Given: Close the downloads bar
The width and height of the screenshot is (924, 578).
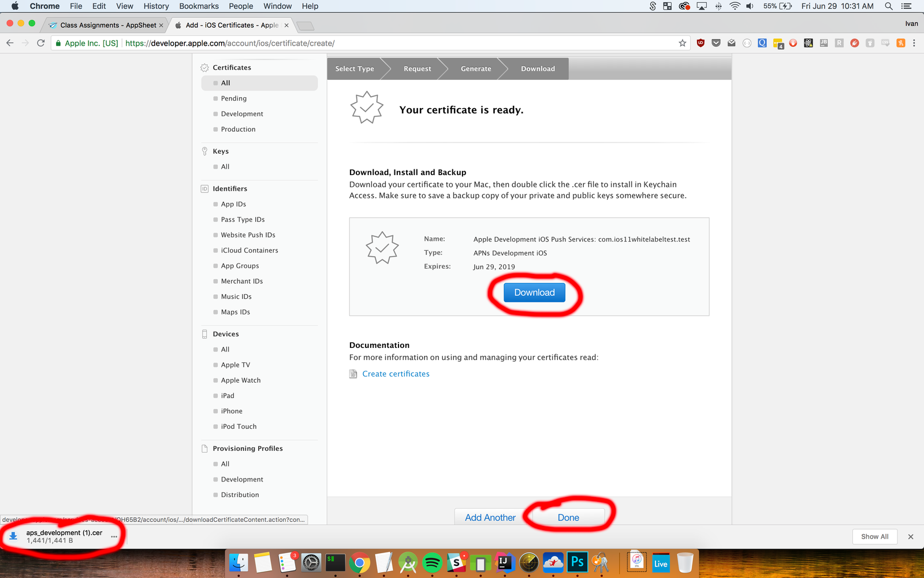Looking at the screenshot, I should (911, 536).
